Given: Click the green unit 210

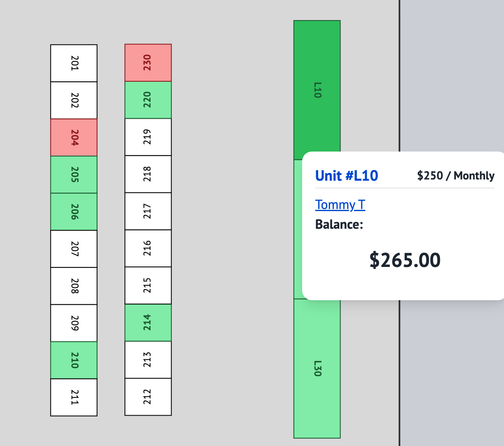Looking at the screenshot, I should point(74,360).
